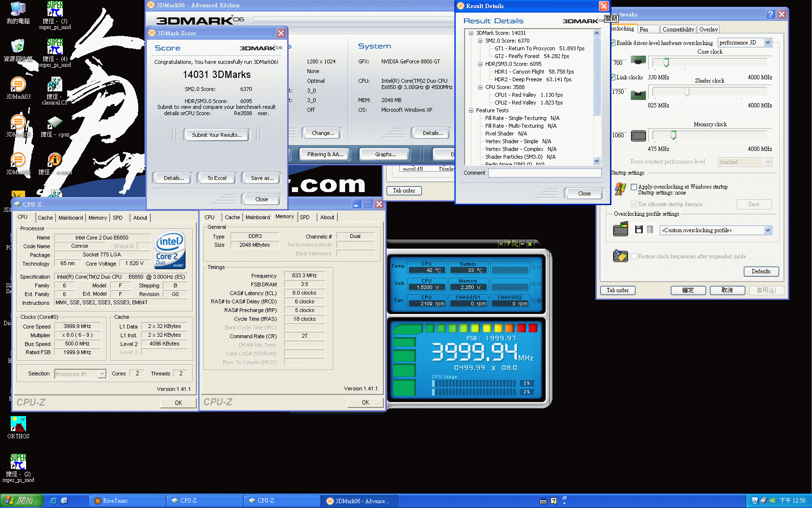The image size is (812, 508).
Task: Collapse the SM2.0 Score: 6370 node
Action: click(480, 41)
